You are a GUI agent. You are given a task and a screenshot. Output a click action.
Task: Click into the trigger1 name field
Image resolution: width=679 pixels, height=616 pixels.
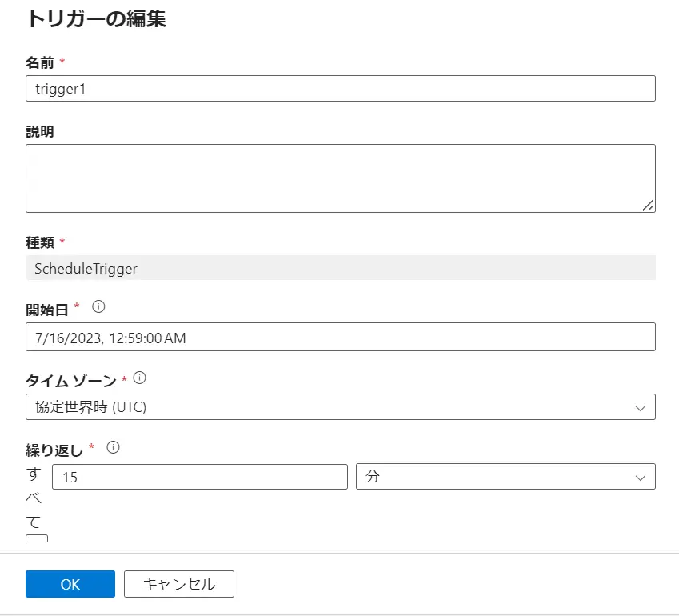tap(341, 88)
